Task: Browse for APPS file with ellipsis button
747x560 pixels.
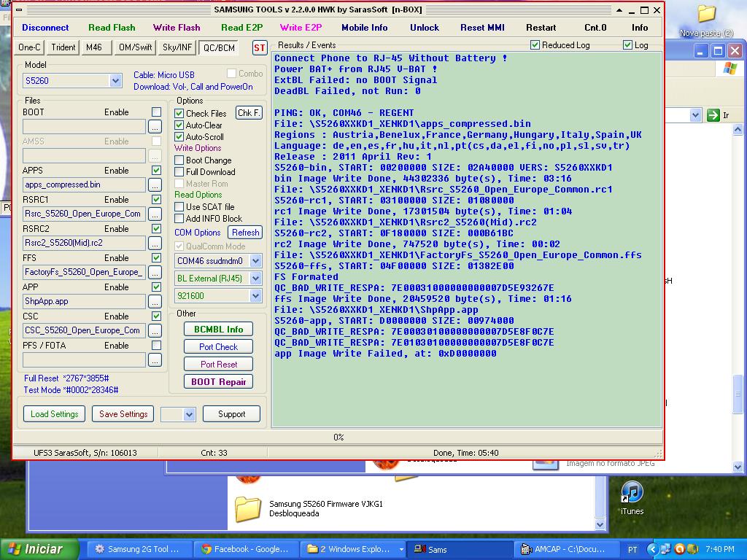Action: click(x=155, y=184)
